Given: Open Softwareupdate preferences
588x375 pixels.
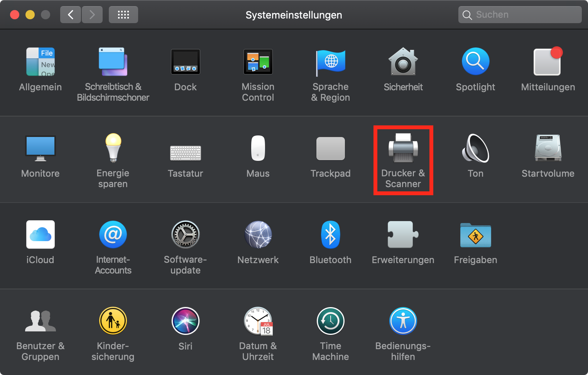Looking at the screenshot, I should (186, 235).
